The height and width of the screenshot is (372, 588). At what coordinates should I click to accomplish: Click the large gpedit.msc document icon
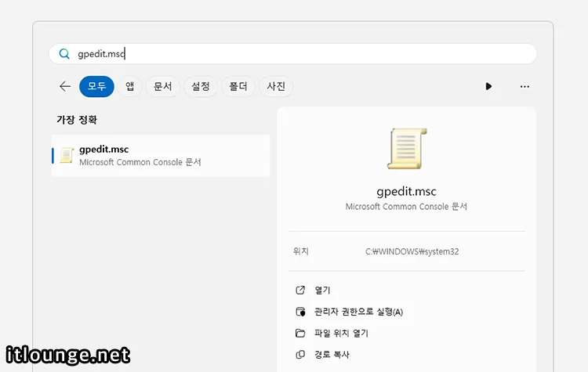tap(407, 148)
